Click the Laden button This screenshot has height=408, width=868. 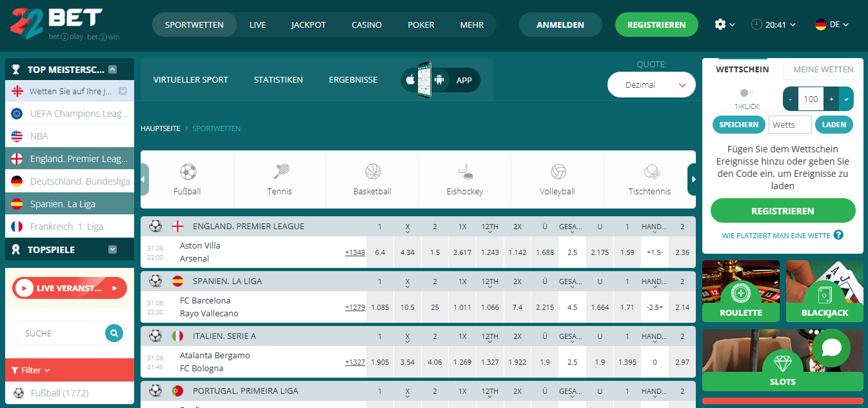834,125
